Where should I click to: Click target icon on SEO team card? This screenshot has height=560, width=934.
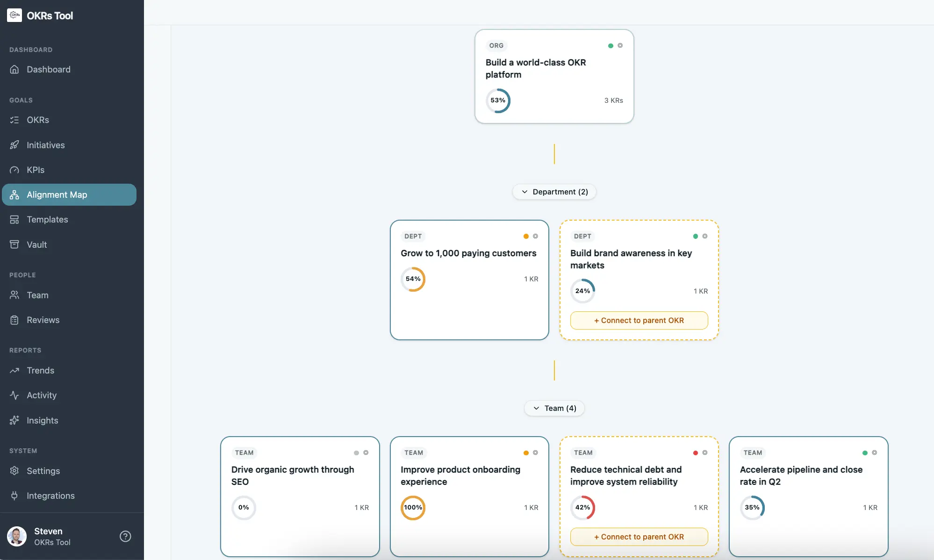point(366,452)
